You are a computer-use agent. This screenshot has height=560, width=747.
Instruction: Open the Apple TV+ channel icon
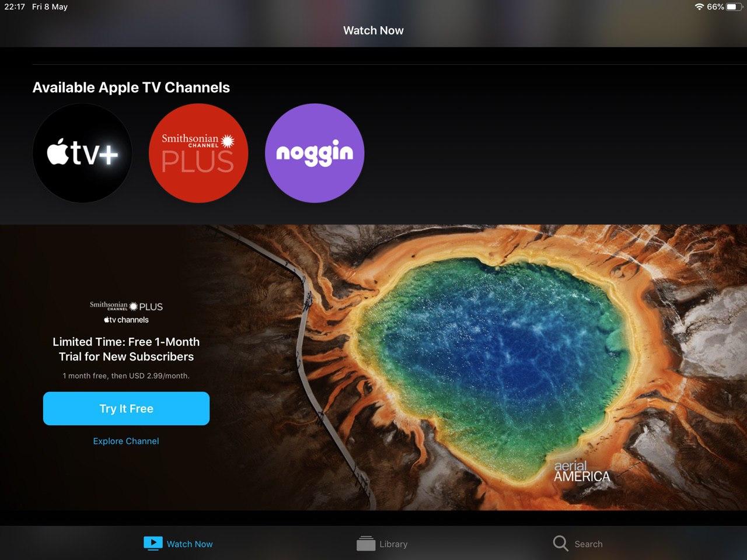pyautogui.click(x=82, y=153)
